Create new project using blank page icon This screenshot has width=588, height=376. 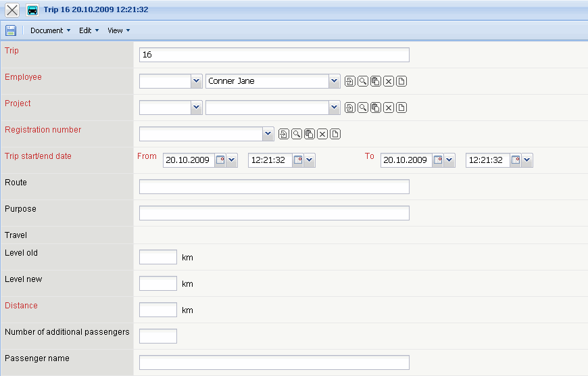[401, 108]
